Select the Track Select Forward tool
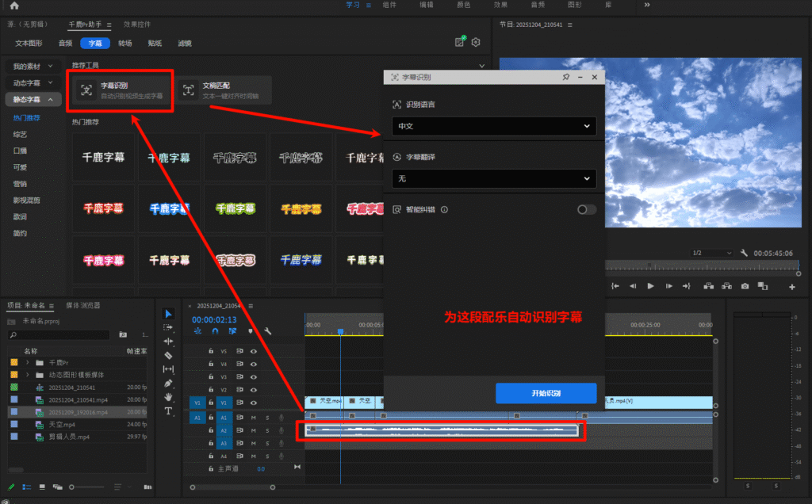812x504 pixels. [x=169, y=327]
